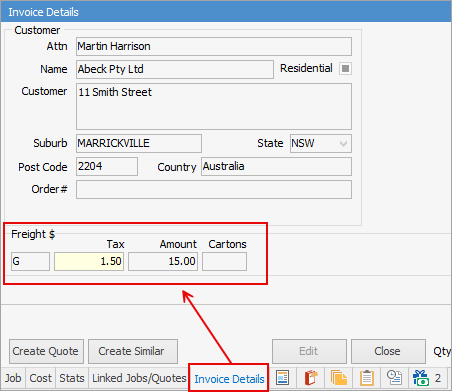Click the empty Order# field
The image size is (452, 392).
pos(214,190)
